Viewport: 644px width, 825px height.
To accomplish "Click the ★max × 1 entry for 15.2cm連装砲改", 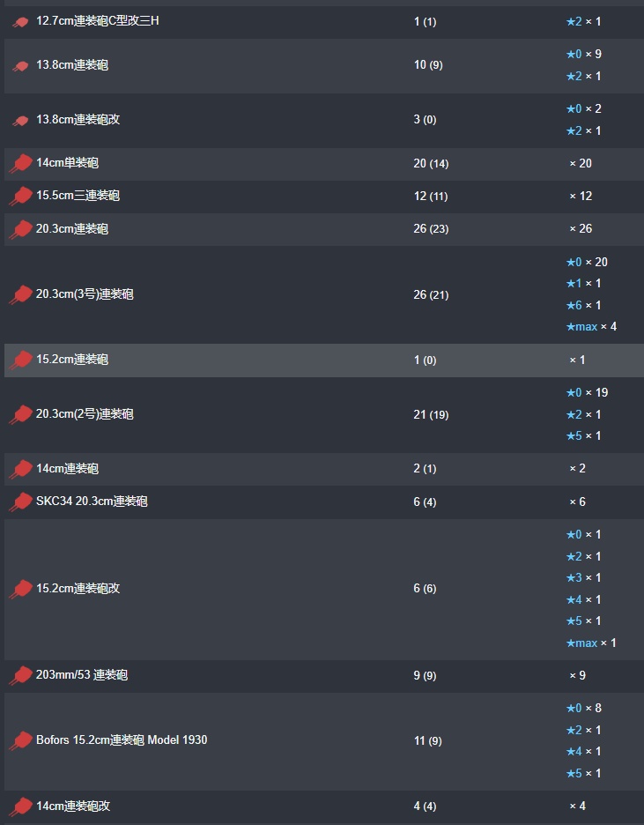I will pos(591,643).
